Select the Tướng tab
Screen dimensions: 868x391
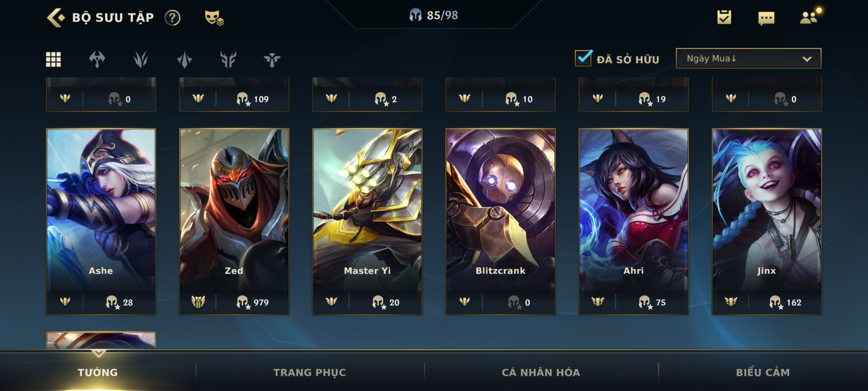point(98,372)
